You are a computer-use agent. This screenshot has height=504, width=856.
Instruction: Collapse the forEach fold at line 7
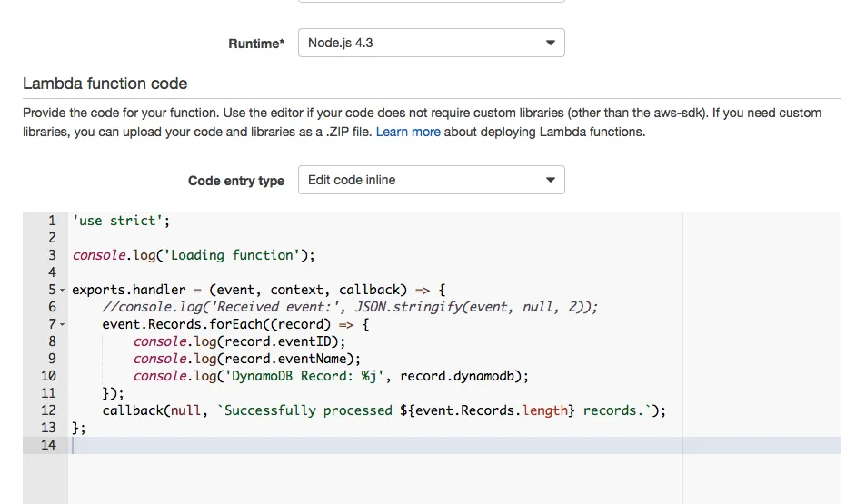(x=63, y=324)
